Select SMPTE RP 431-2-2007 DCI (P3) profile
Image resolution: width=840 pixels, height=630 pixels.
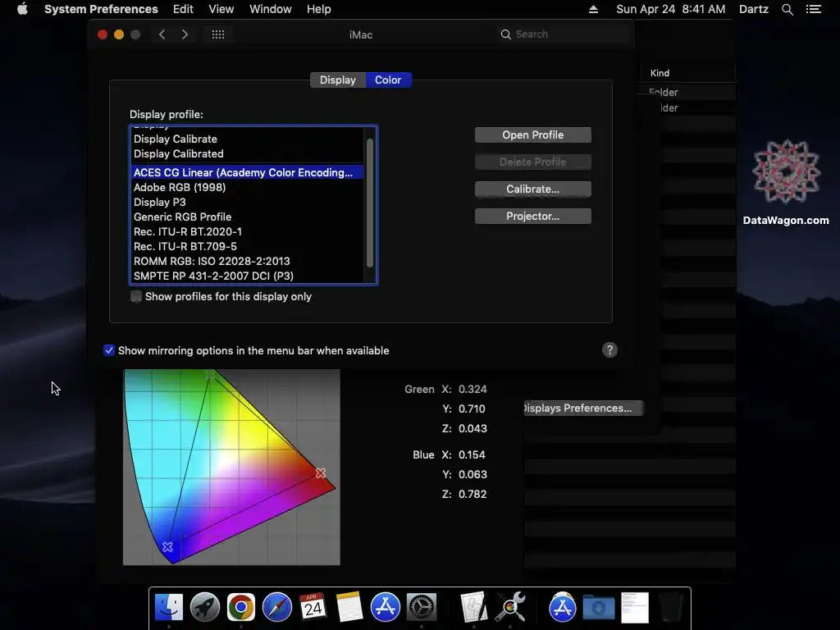point(248,276)
